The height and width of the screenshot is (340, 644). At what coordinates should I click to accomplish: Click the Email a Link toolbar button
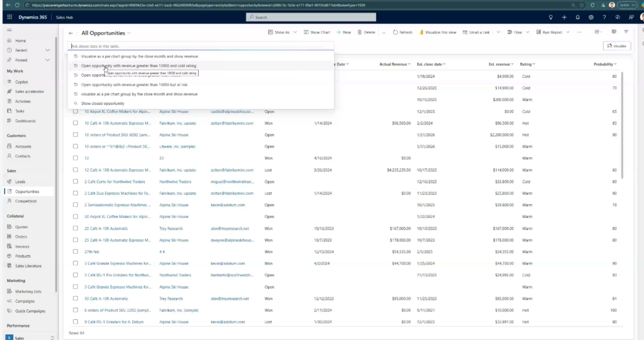pos(476,32)
